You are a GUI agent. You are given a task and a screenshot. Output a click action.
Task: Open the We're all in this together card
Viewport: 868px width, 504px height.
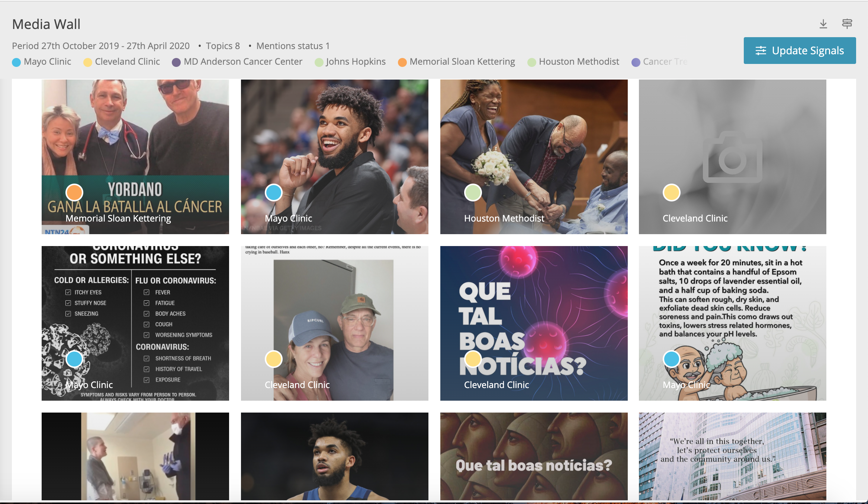[733, 456]
